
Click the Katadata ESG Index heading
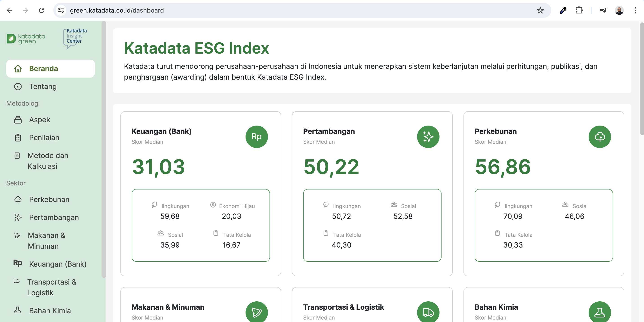pos(196,48)
